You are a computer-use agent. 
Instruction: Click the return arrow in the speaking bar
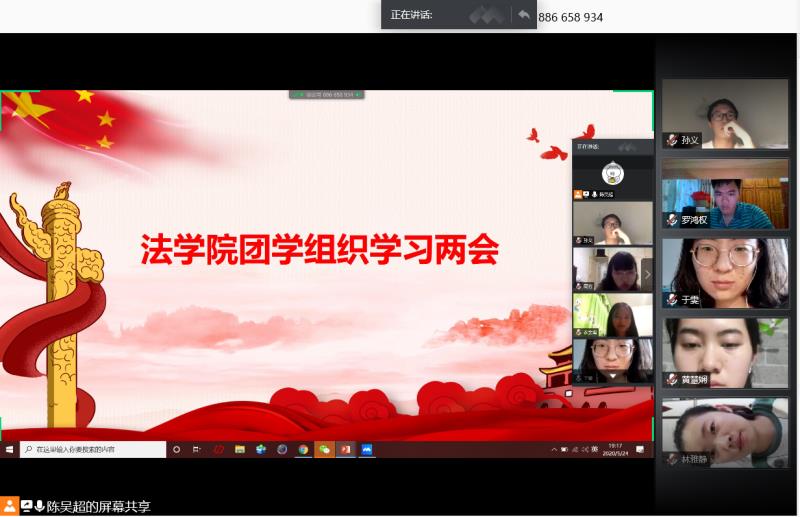[523, 15]
